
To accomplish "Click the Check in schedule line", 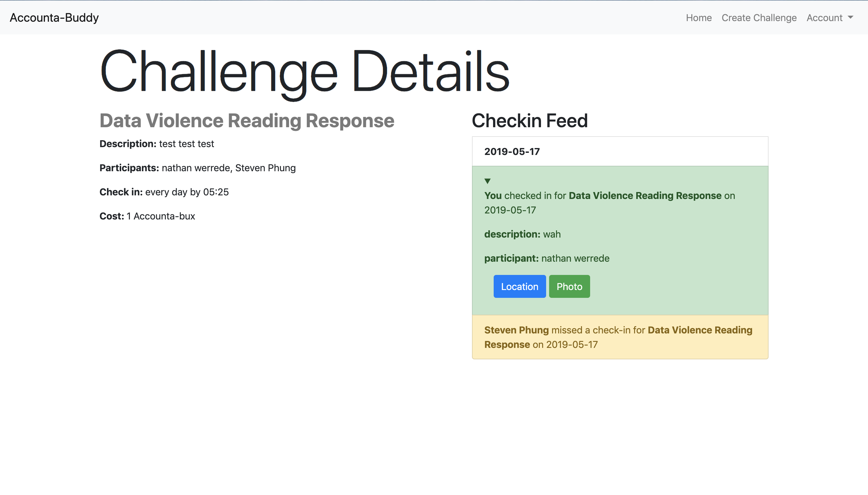I will [x=164, y=192].
